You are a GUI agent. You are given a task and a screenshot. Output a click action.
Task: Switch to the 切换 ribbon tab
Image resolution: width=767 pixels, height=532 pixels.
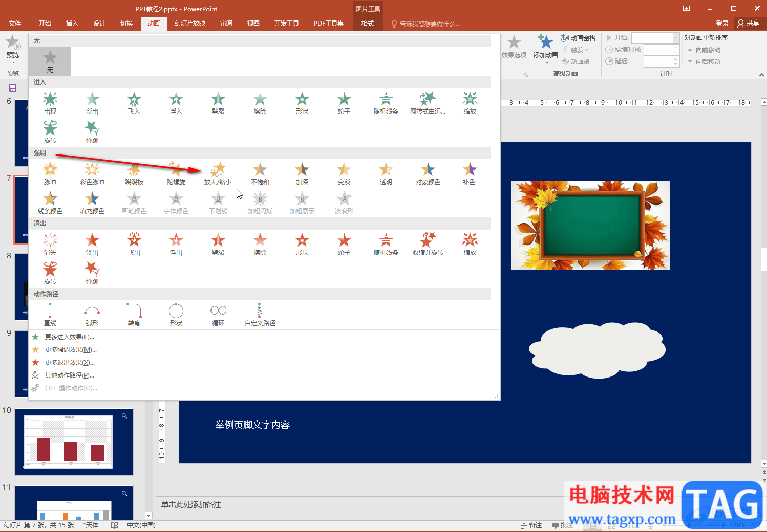(126, 24)
